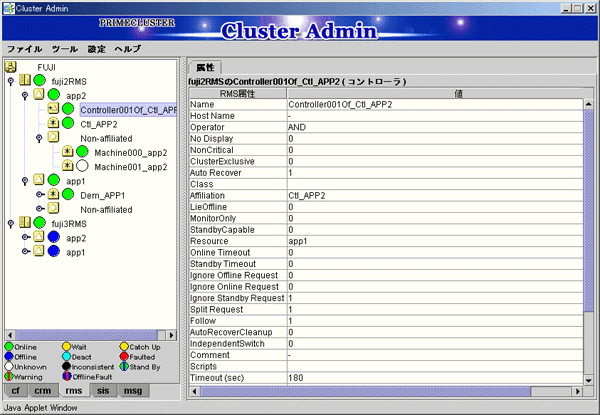
Task: Collapse the fuji2RMS tree node
Action: coord(11,81)
